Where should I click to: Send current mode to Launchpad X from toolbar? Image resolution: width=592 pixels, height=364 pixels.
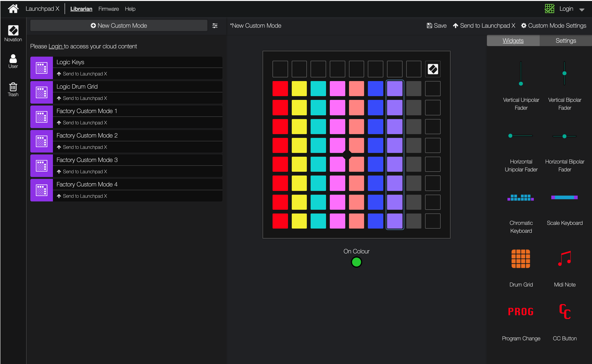(484, 26)
